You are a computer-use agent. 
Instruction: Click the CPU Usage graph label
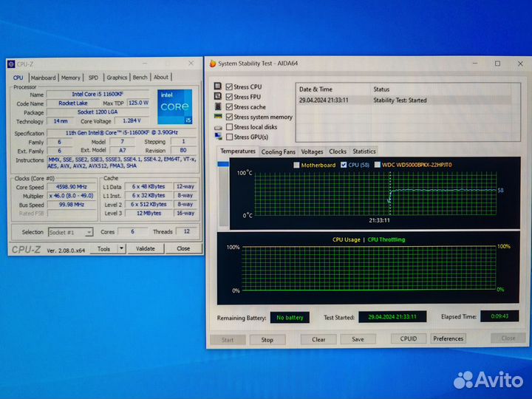point(346,239)
